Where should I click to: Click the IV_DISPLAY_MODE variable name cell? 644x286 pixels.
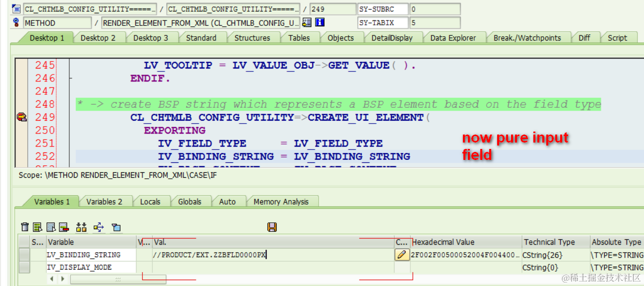pyautogui.click(x=91, y=267)
